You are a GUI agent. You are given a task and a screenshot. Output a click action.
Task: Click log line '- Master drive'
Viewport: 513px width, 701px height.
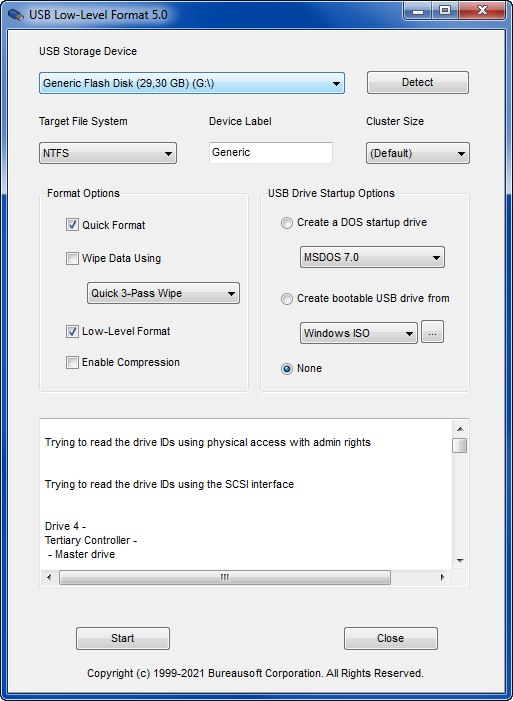[x=81, y=554]
